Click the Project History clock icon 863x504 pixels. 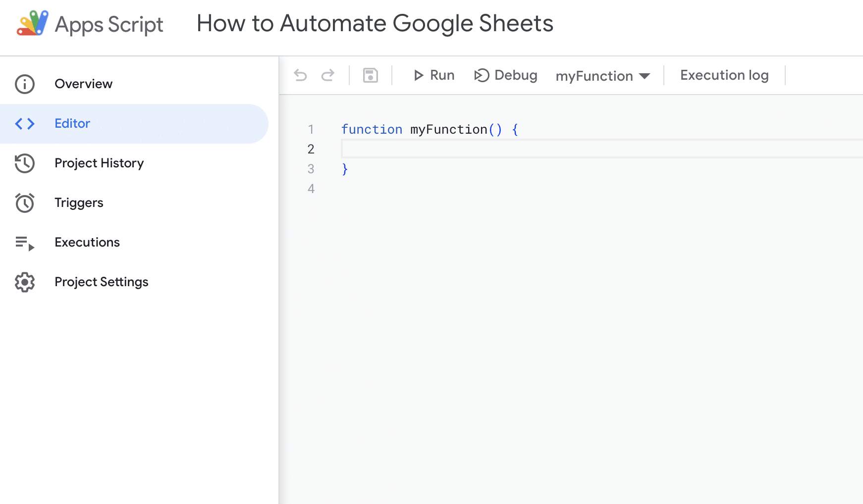coord(25,163)
